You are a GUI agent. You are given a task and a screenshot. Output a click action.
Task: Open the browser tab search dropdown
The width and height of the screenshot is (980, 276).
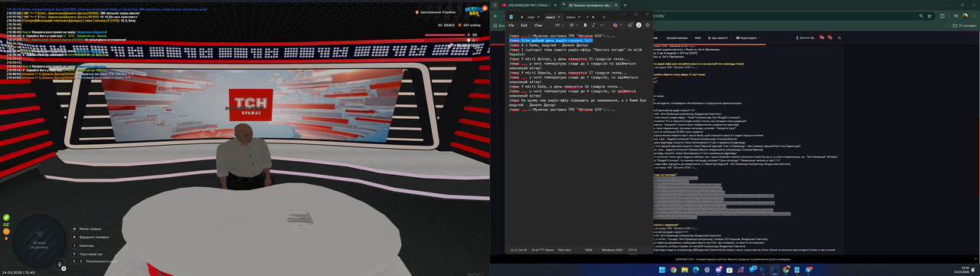point(495,5)
